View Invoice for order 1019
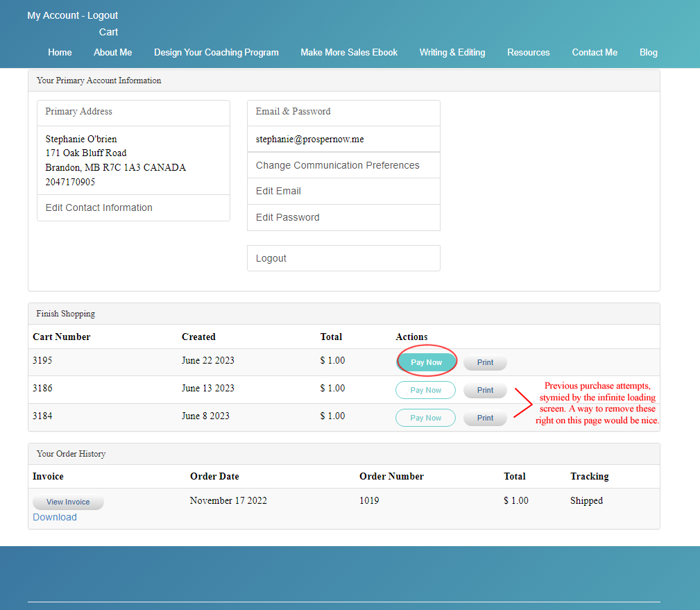This screenshot has height=610, width=700. 68,502
